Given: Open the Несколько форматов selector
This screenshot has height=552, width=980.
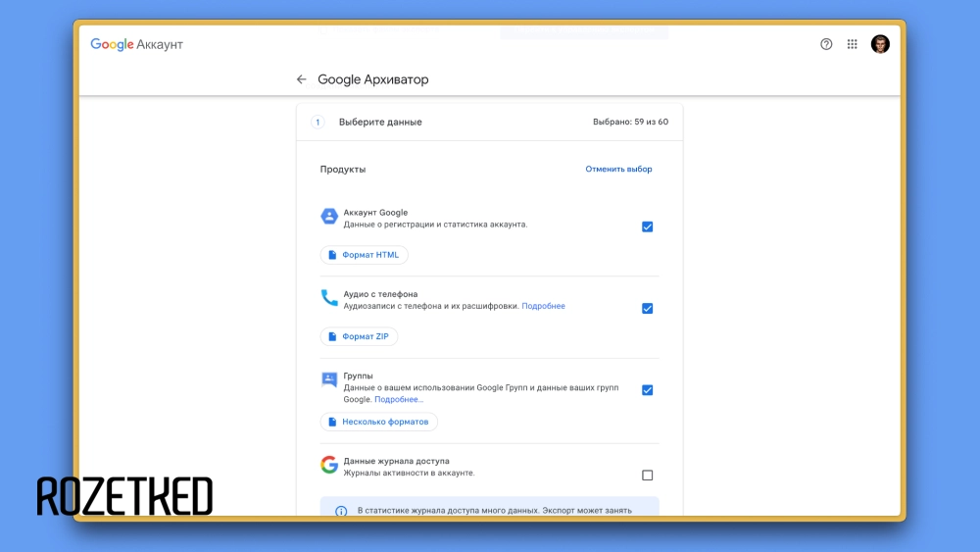Looking at the screenshot, I should (378, 422).
